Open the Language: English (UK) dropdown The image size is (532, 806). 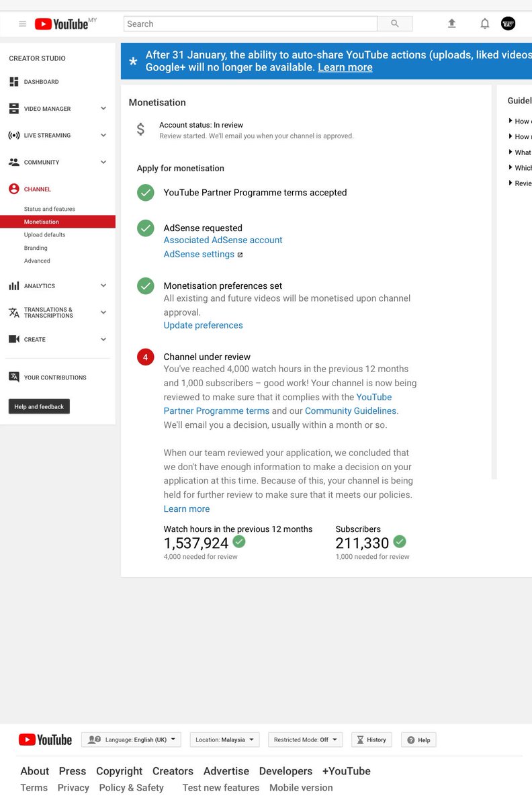[132, 740]
